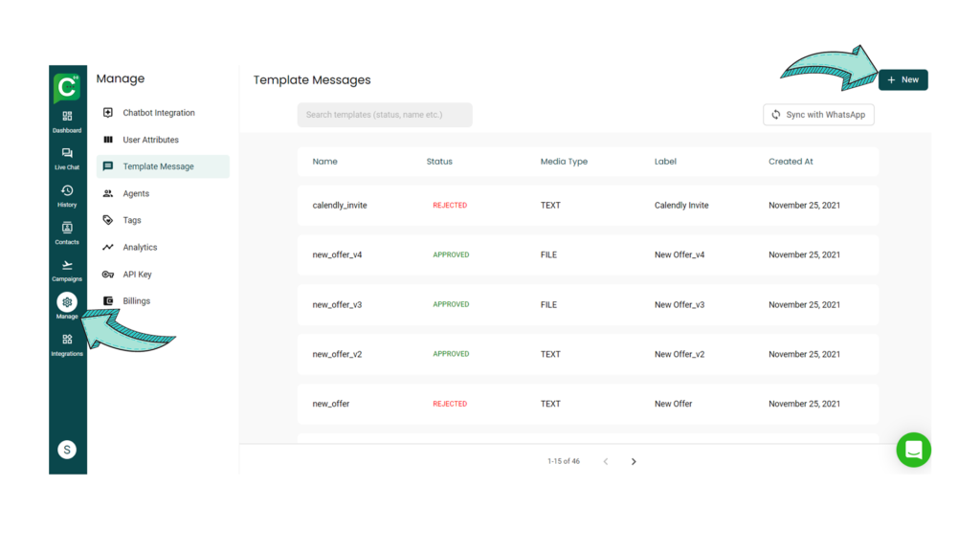
Task: Click the user avatar S icon
Action: pos(67,450)
